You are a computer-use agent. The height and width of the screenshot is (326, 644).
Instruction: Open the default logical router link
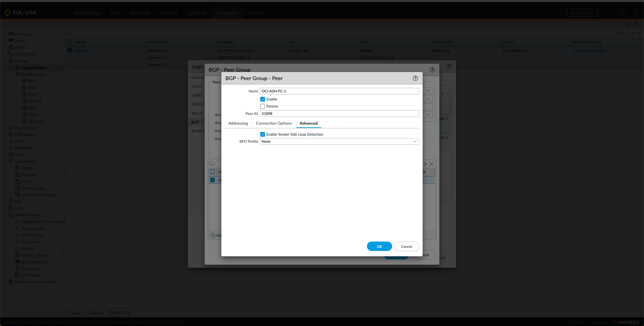pos(81,51)
